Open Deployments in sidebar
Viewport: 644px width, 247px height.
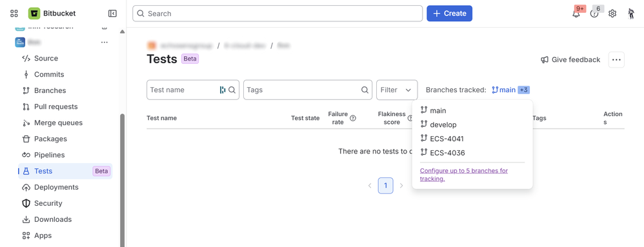click(65, 187)
